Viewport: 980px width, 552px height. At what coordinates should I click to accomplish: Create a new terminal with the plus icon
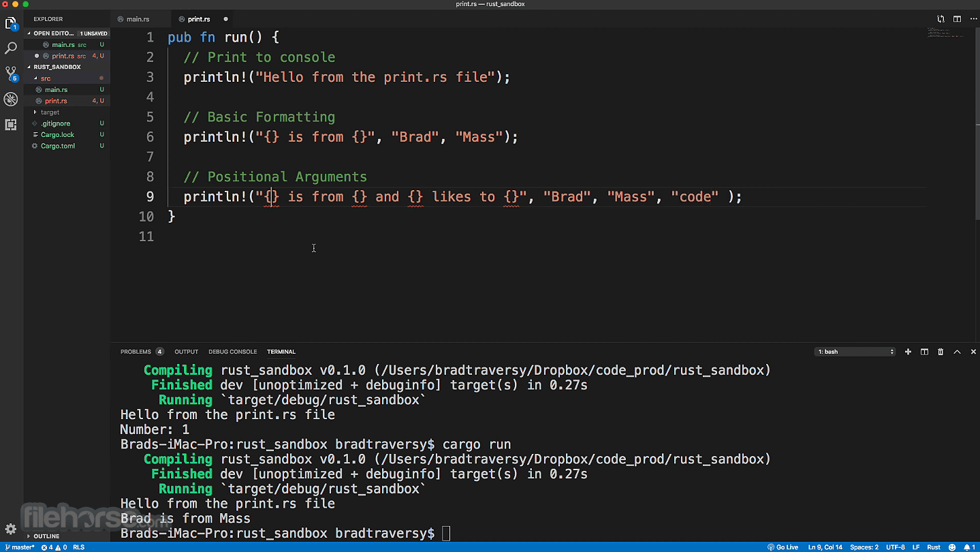908,352
